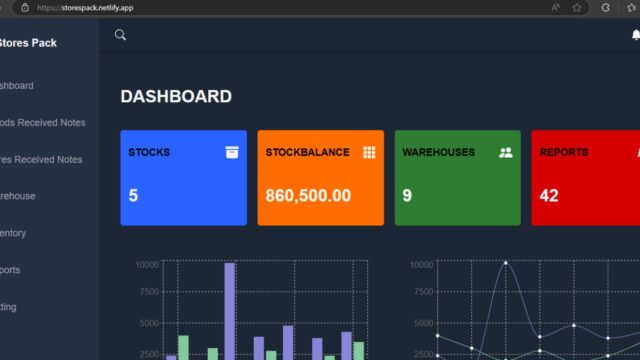Click the storespack.netlify.app address field
640x360 pixels.
click(x=286, y=8)
